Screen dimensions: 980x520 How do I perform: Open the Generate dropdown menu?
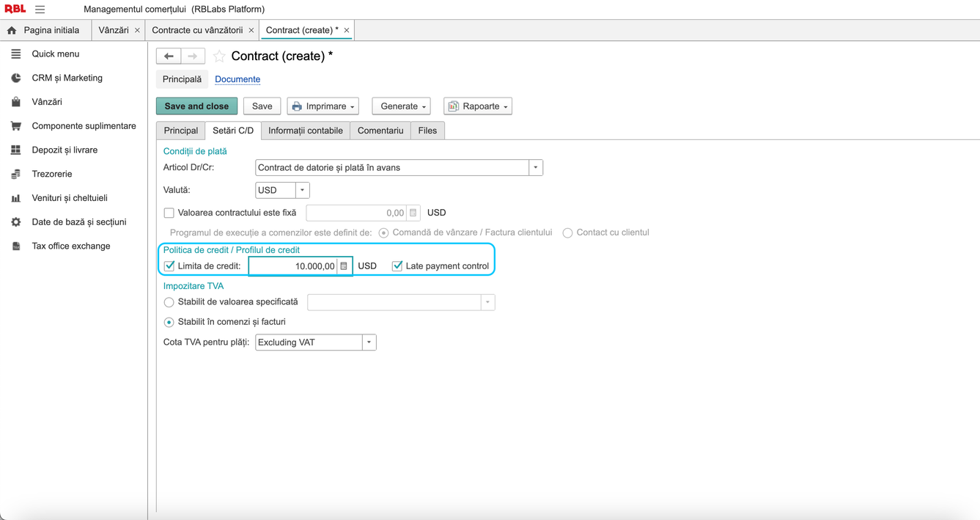click(x=402, y=106)
